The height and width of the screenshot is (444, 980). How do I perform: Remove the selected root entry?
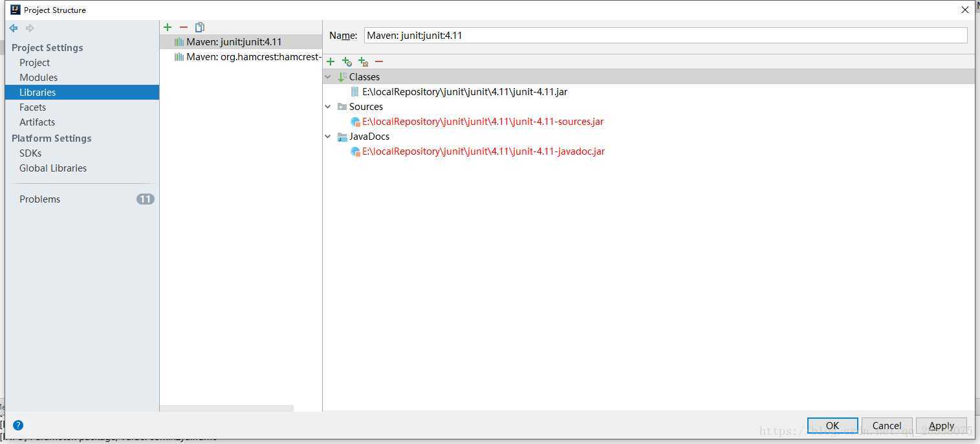379,61
